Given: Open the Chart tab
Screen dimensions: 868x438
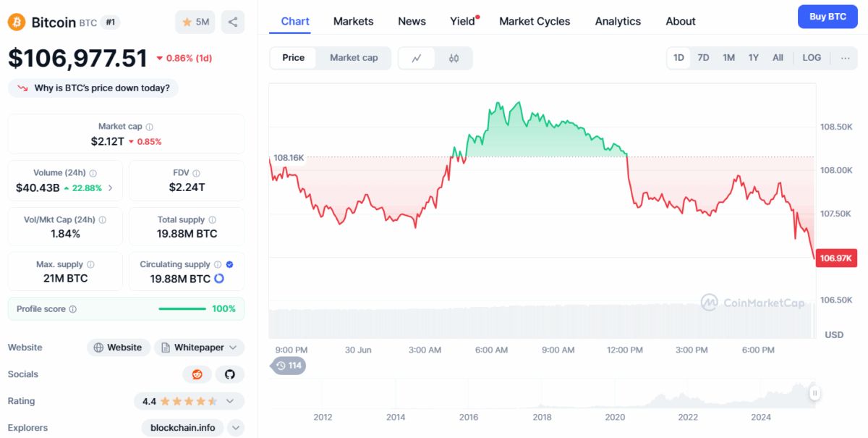Looking at the screenshot, I should click(x=295, y=21).
